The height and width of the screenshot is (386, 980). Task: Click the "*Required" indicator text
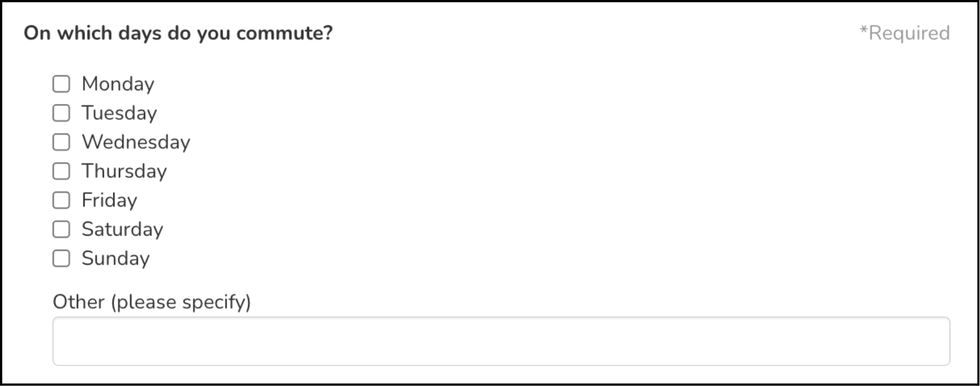coord(904,33)
